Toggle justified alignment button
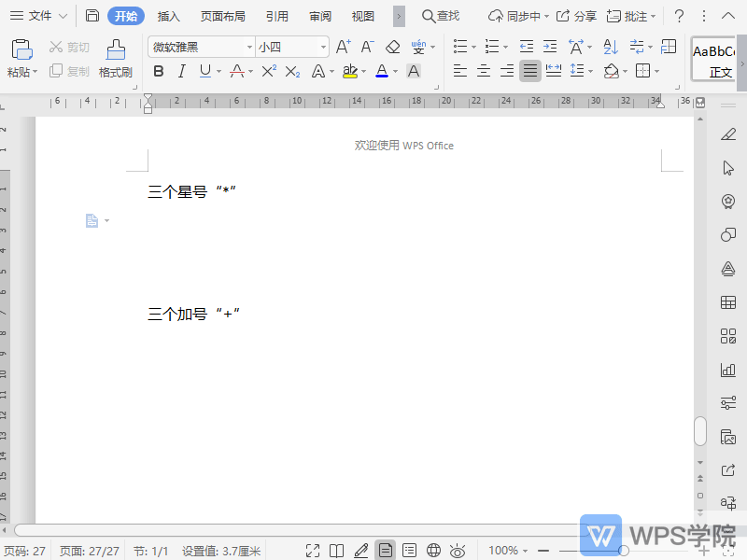747x560 pixels. tap(530, 72)
